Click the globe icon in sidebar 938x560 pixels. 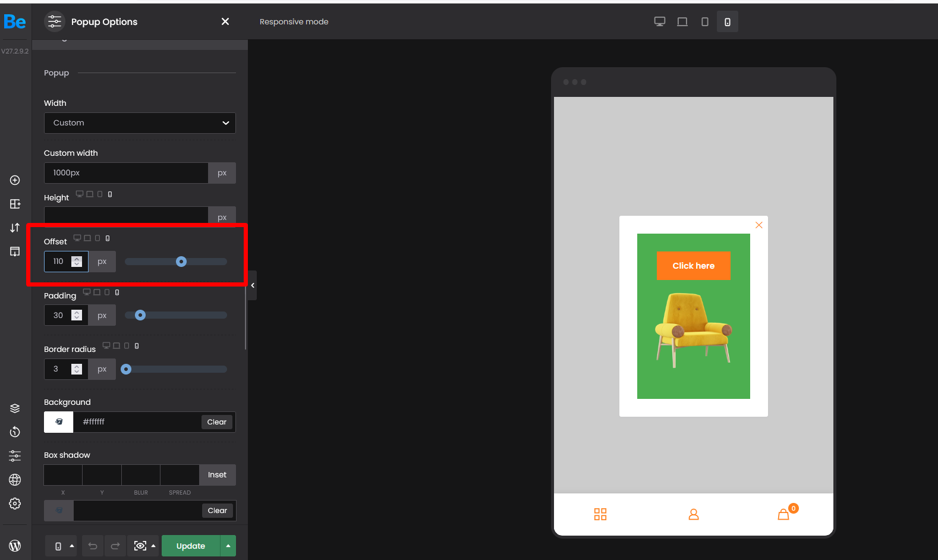(x=15, y=480)
